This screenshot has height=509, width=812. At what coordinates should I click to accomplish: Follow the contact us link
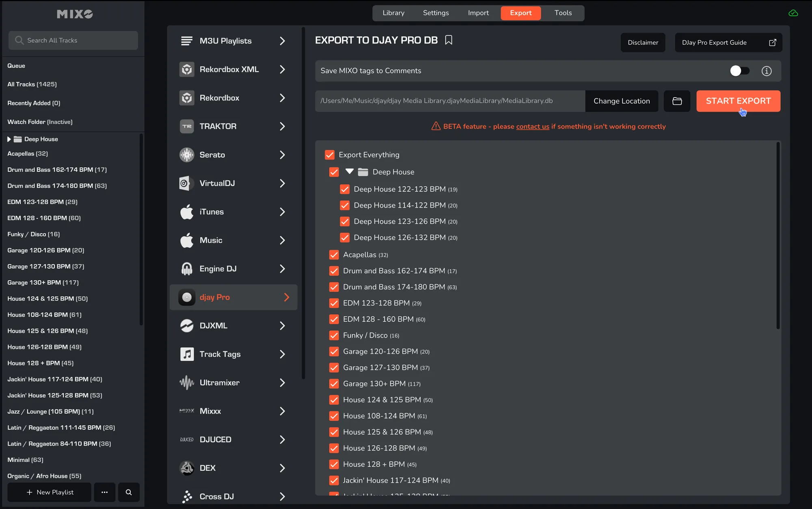point(532,127)
